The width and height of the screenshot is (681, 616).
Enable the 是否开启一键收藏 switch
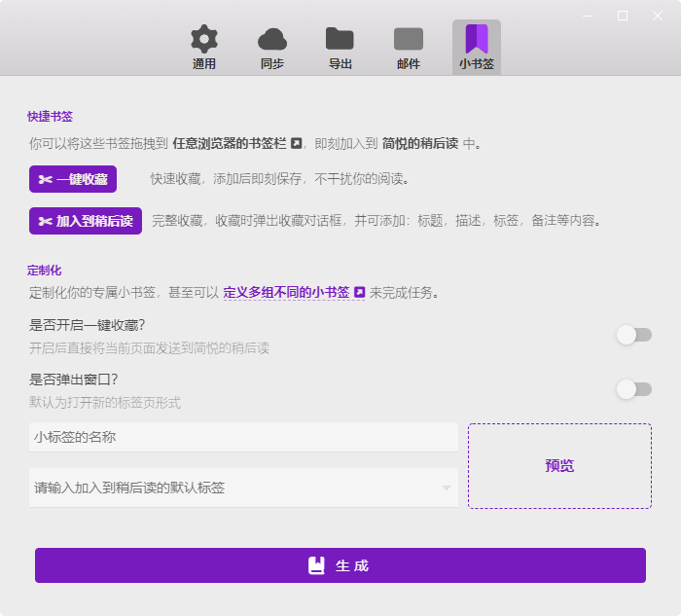tap(634, 335)
